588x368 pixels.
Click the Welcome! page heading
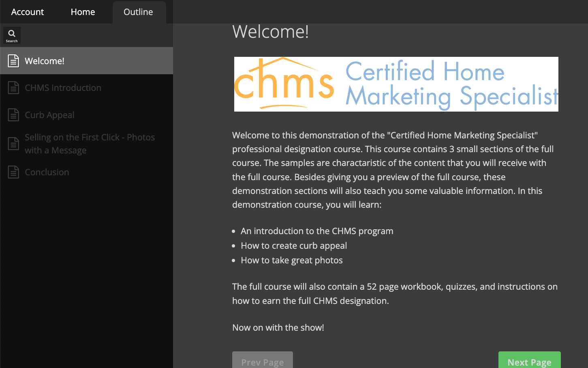[271, 32]
